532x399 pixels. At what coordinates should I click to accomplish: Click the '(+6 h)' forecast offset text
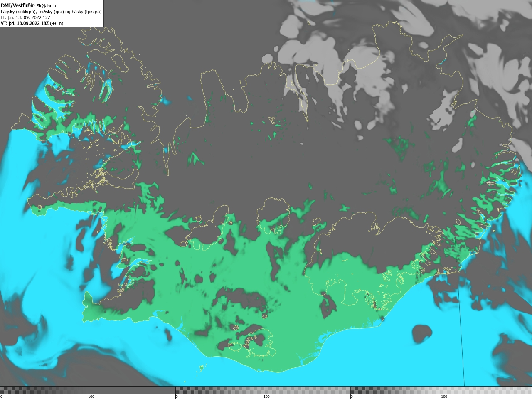click(57, 23)
